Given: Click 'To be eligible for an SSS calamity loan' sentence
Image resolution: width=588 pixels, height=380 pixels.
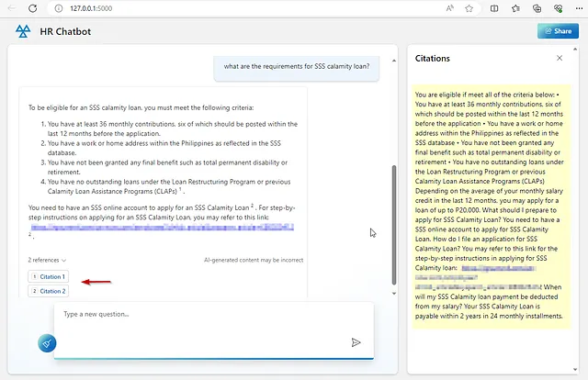Looking at the screenshot, I should pyautogui.click(x=141, y=107).
